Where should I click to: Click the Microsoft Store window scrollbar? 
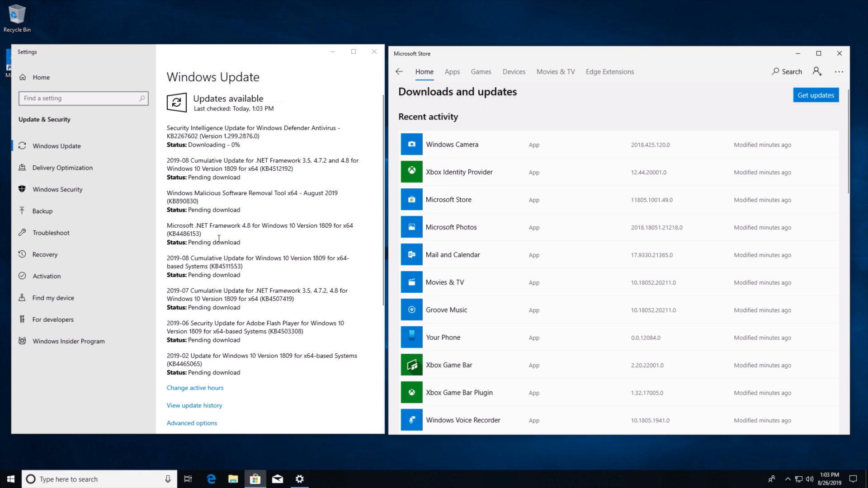[848, 141]
